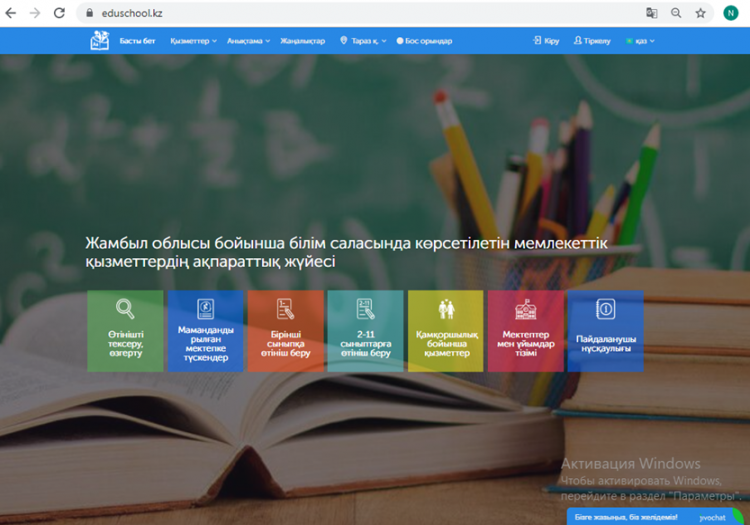This screenshot has width=750, height=525.
Task: Click the padlock site info icon
Action: point(89,13)
